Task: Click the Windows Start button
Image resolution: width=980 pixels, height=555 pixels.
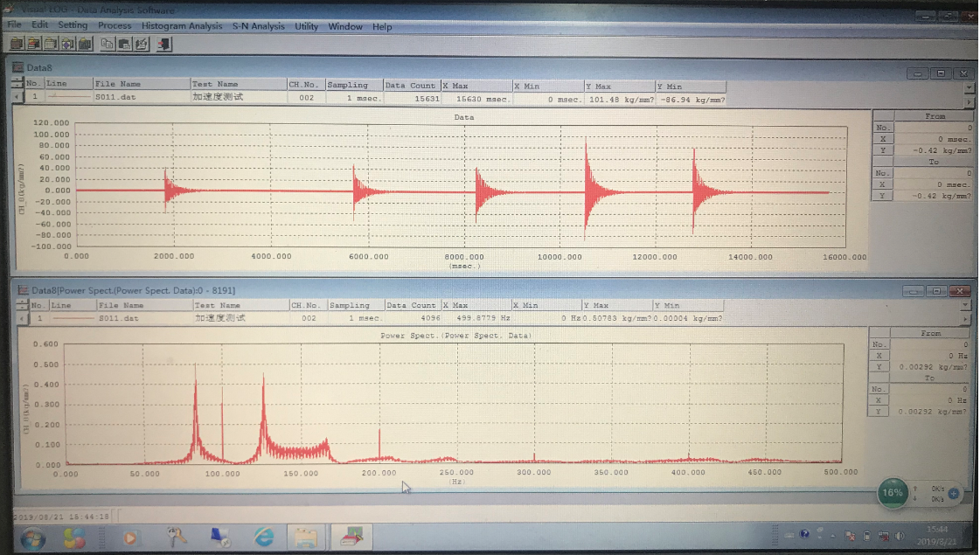Action: tap(32, 537)
